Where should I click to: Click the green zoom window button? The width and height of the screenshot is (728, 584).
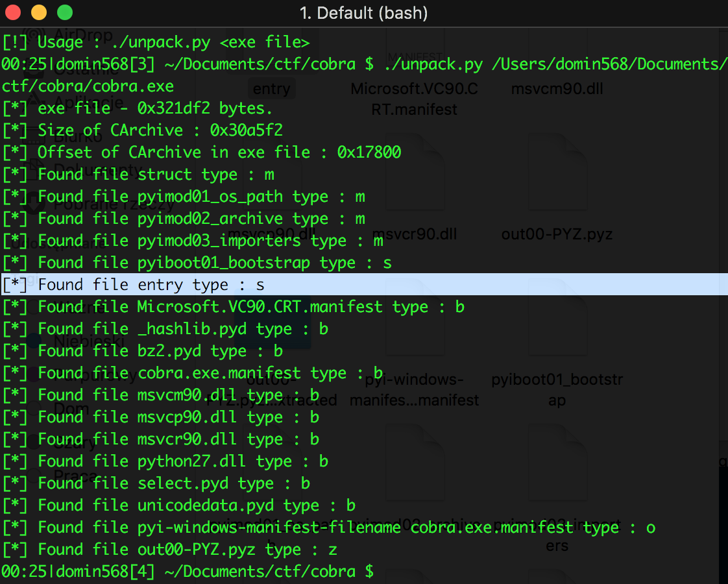pyautogui.click(x=65, y=12)
